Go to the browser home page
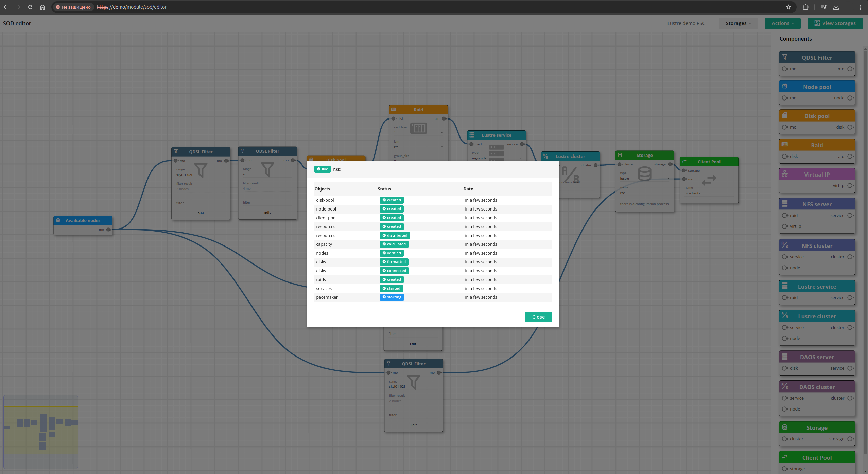The image size is (868, 474). [x=42, y=7]
